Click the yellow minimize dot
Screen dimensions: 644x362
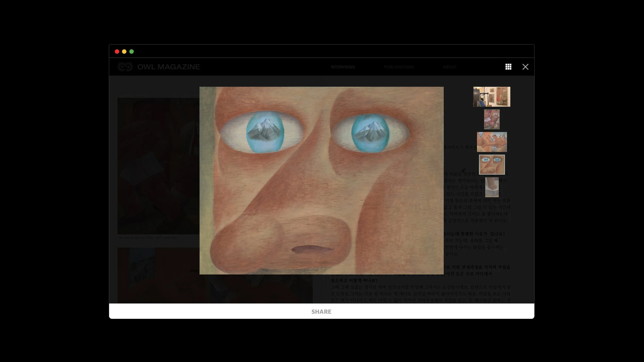point(124,51)
